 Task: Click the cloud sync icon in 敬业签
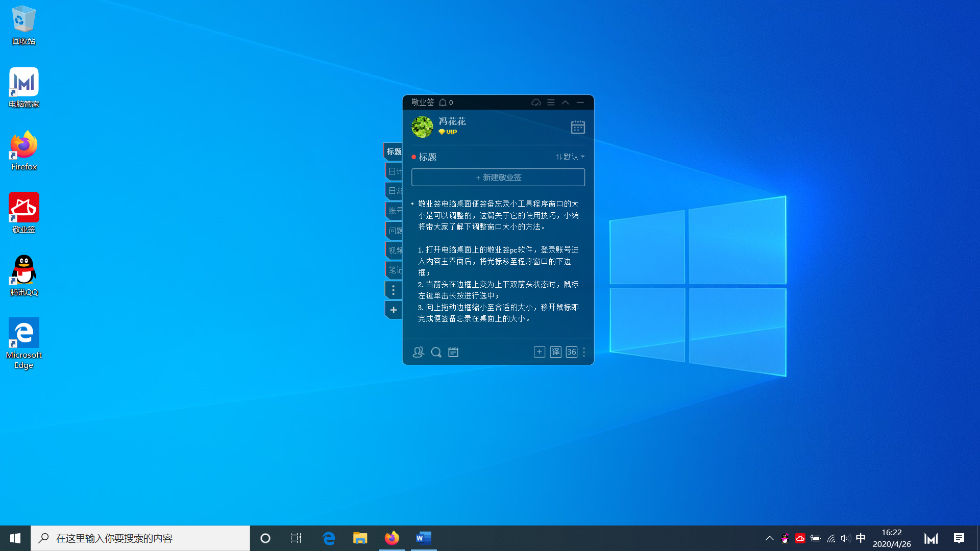pos(536,103)
